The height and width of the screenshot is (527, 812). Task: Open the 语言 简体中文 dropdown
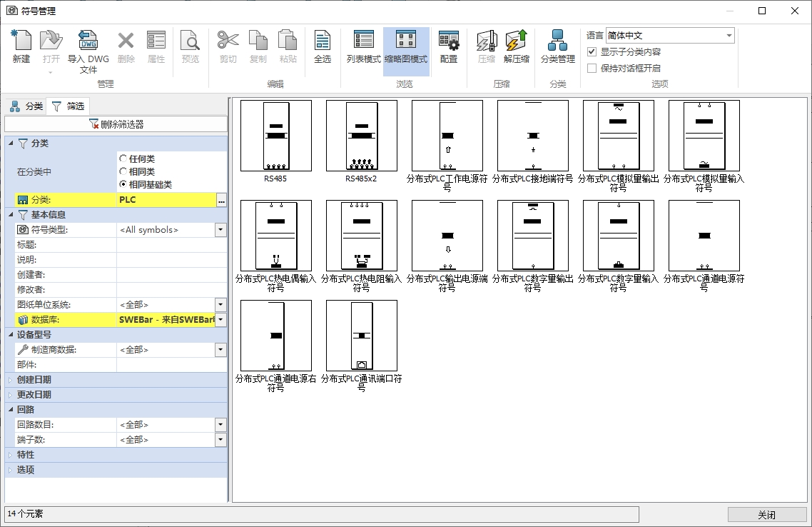pos(729,36)
